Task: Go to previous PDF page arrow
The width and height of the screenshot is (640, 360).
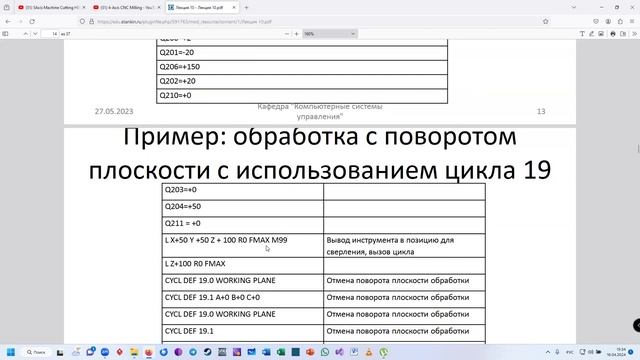Action: 26,34
